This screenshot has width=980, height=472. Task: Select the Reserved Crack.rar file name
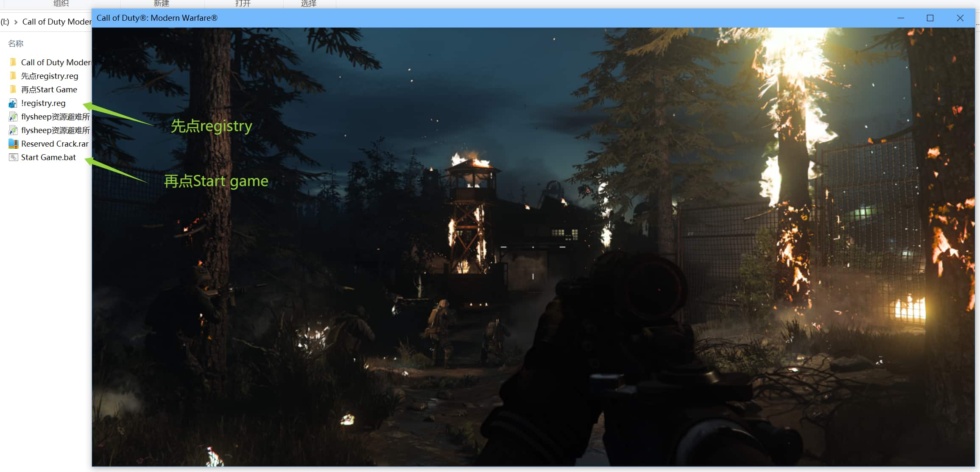(55, 144)
